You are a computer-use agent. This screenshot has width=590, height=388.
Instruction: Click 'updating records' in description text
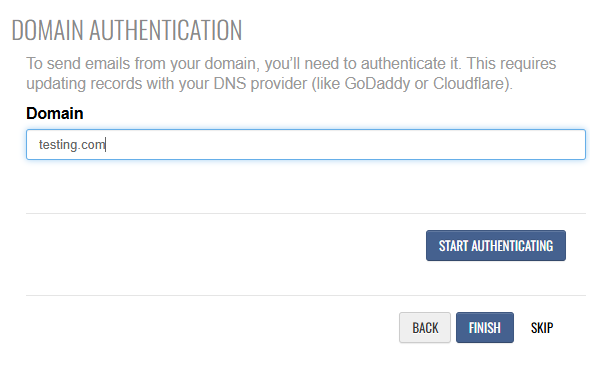click(x=84, y=84)
